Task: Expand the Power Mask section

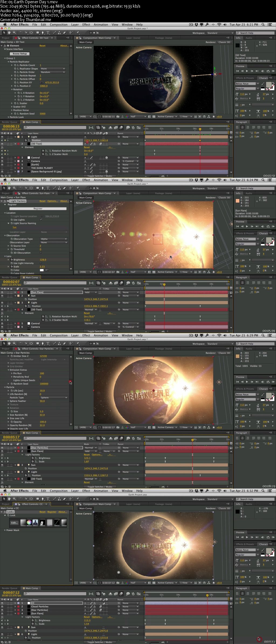Action: click(x=5, y=530)
